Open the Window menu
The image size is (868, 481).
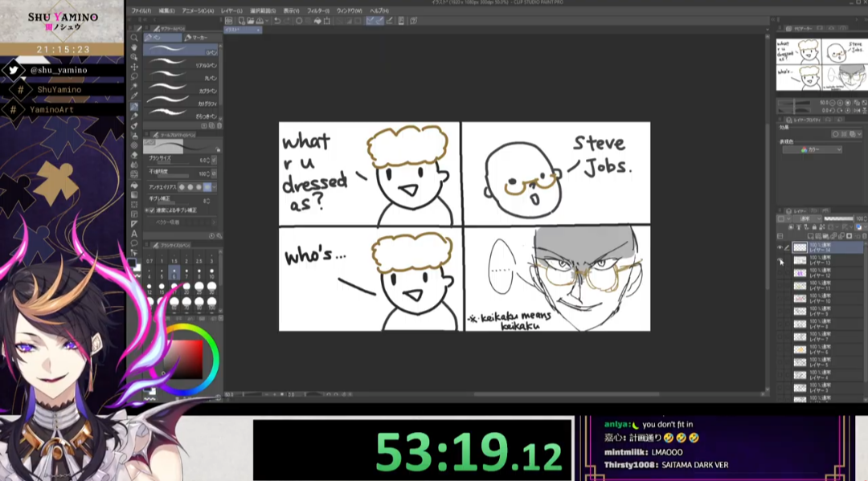(350, 11)
